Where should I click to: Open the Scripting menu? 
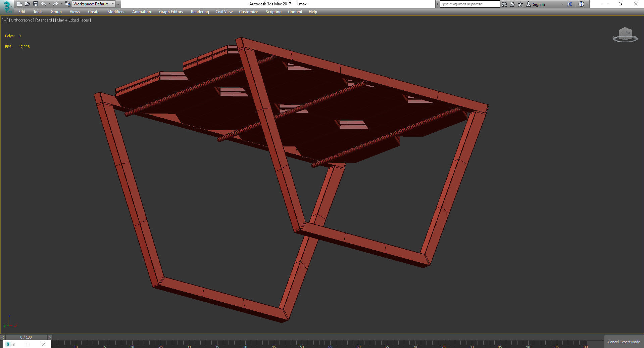(274, 12)
